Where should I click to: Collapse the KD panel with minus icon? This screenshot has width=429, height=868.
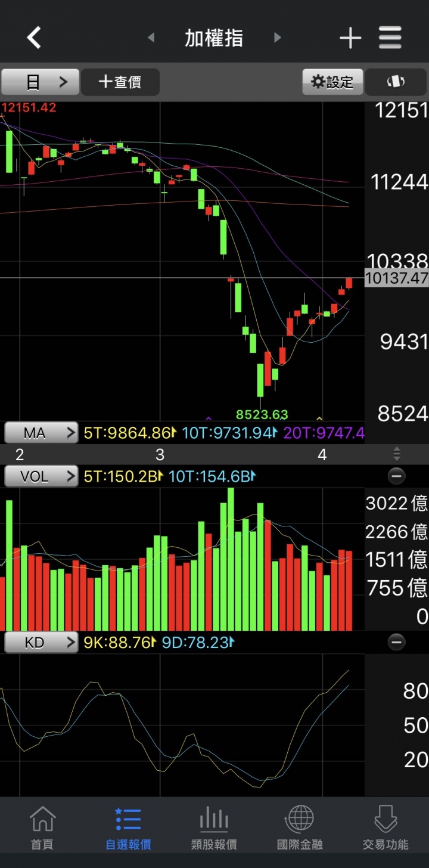396,641
